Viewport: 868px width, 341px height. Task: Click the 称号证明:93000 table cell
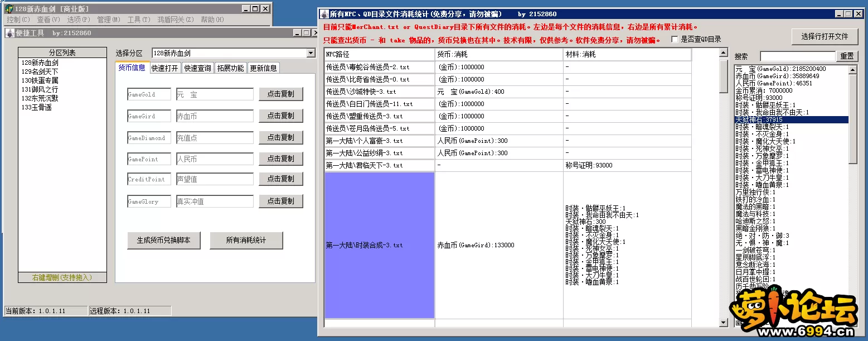[x=628, y=165]
